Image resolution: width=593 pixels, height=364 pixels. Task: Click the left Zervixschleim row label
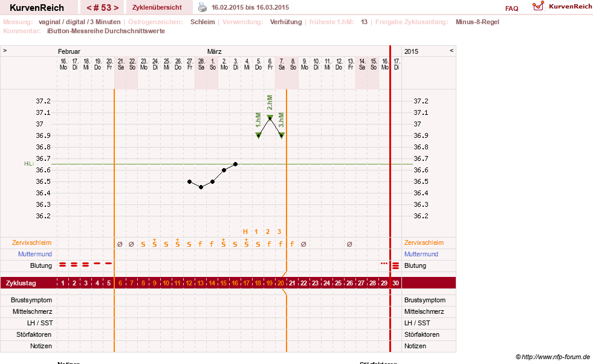[32, 243]
